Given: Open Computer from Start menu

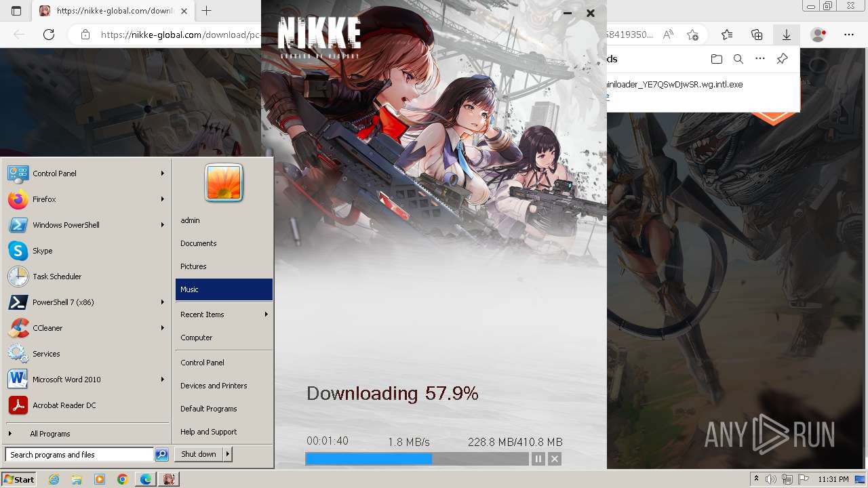Looking at the screenshot, I should click(x=224, y=338).
